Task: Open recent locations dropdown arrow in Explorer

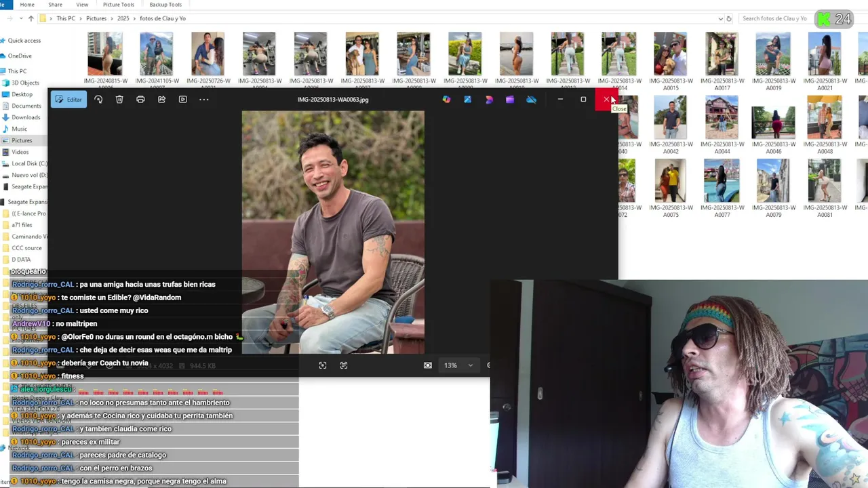Action: (22, 18)
